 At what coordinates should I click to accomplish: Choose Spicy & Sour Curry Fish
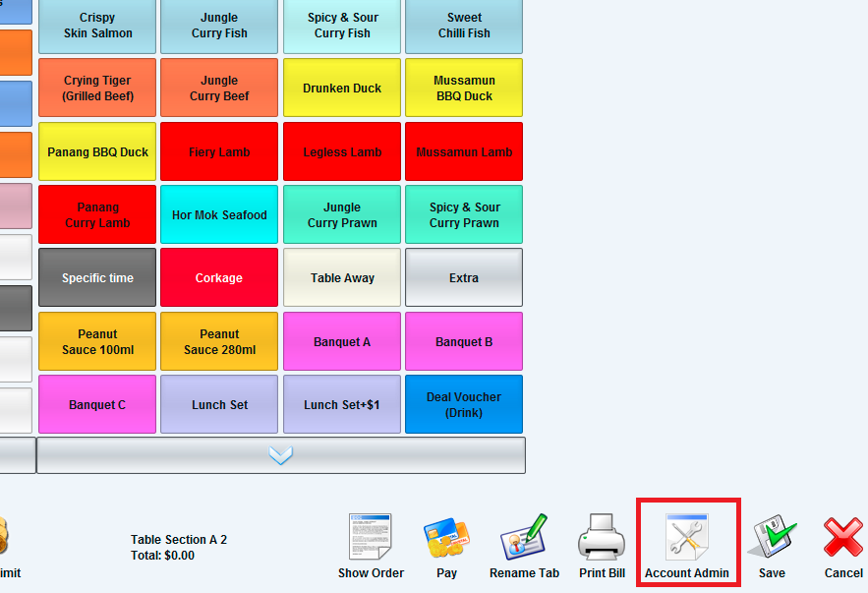[x=342, y=26]
